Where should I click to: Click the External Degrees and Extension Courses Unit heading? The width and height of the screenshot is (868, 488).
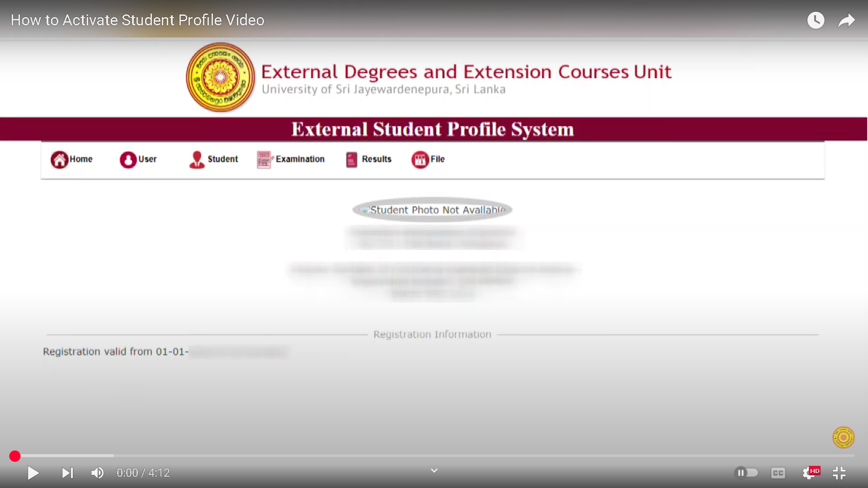coord(466,72)
